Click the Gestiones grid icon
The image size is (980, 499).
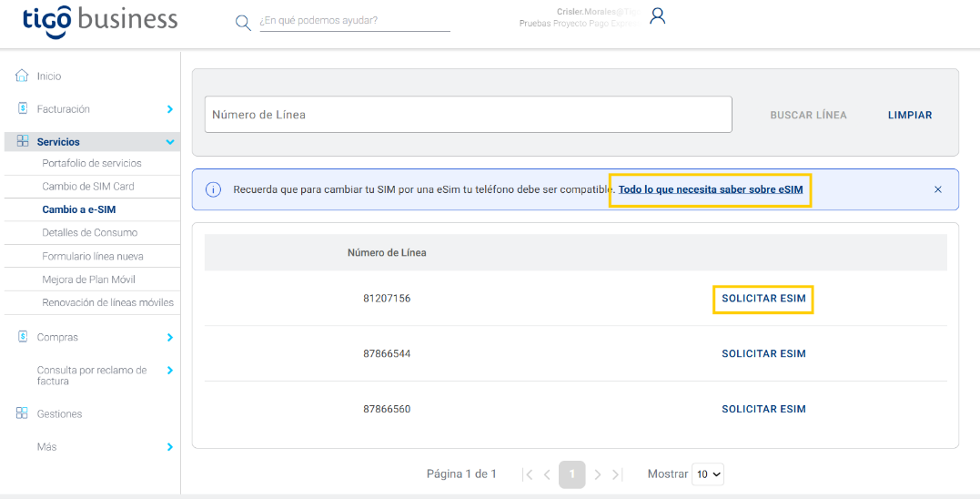pyautogui.click(x=22, y=413)
